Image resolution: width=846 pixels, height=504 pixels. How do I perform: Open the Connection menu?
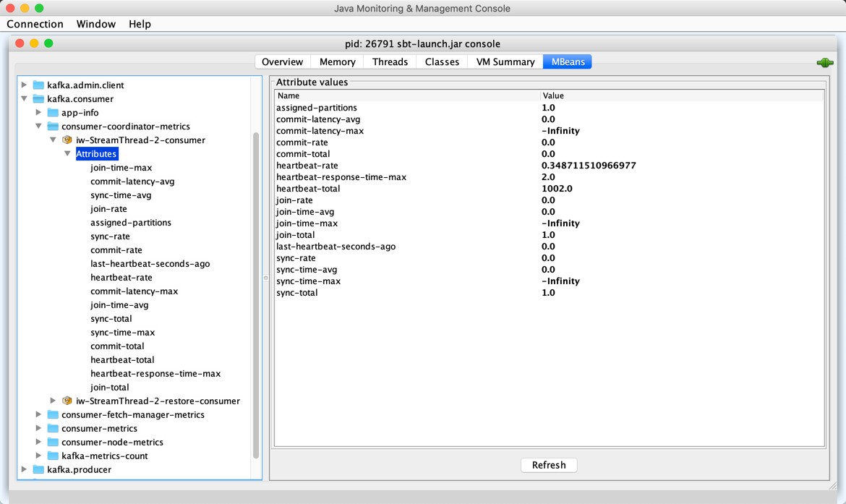coord(35,24)
